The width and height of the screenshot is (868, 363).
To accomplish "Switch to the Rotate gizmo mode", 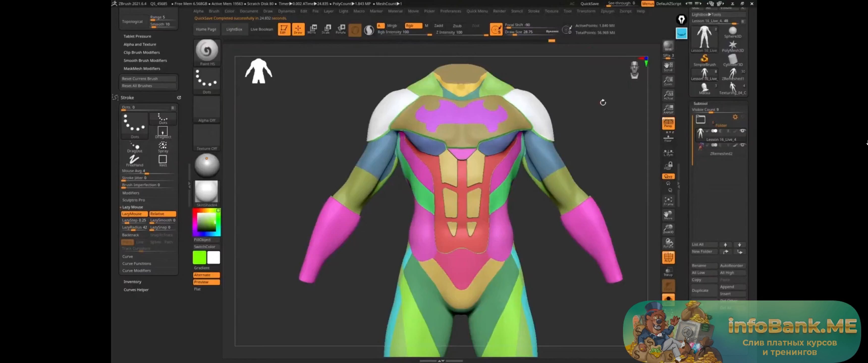I will click(340, 29).
